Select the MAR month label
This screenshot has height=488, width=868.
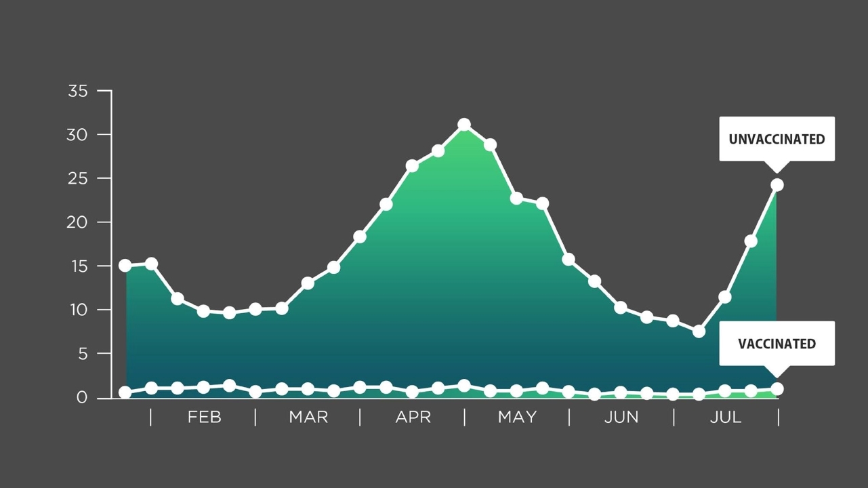click(x=308, y=417)
